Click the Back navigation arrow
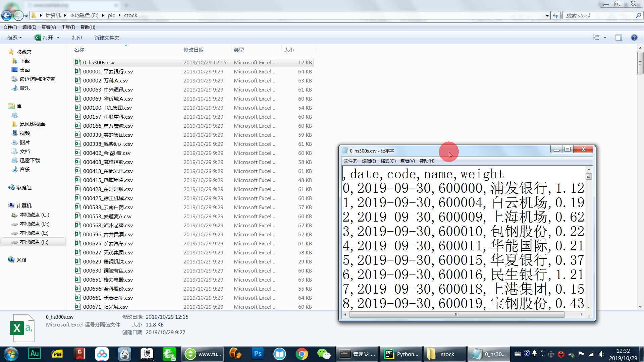644x362 pixels. tap(6, 15)
